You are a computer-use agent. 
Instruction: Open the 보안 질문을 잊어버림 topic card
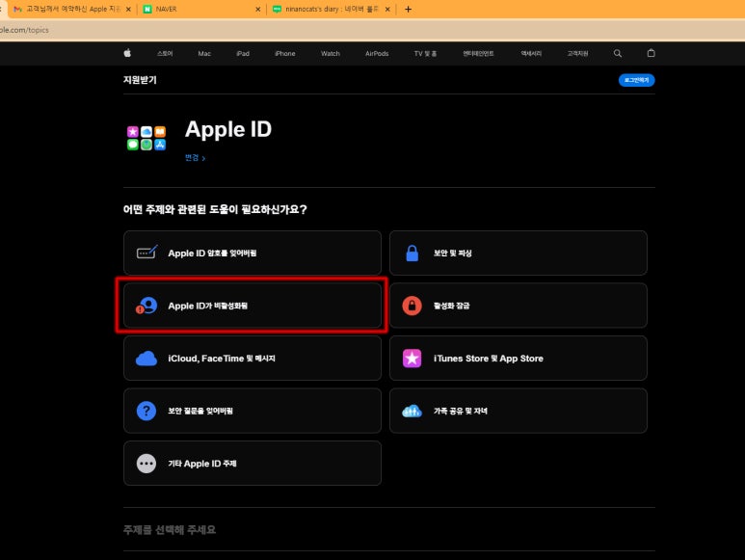click(x=253, y=411)
